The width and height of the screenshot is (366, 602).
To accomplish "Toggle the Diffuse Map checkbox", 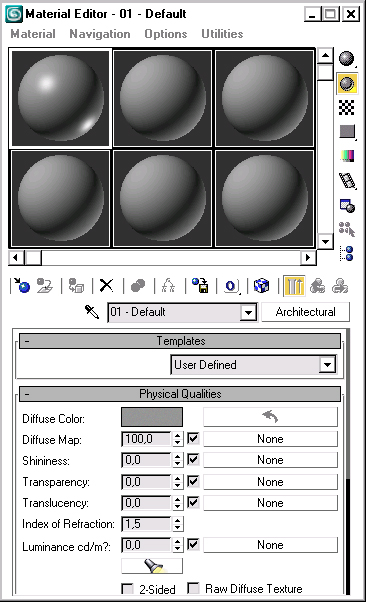I will point(193,438).
